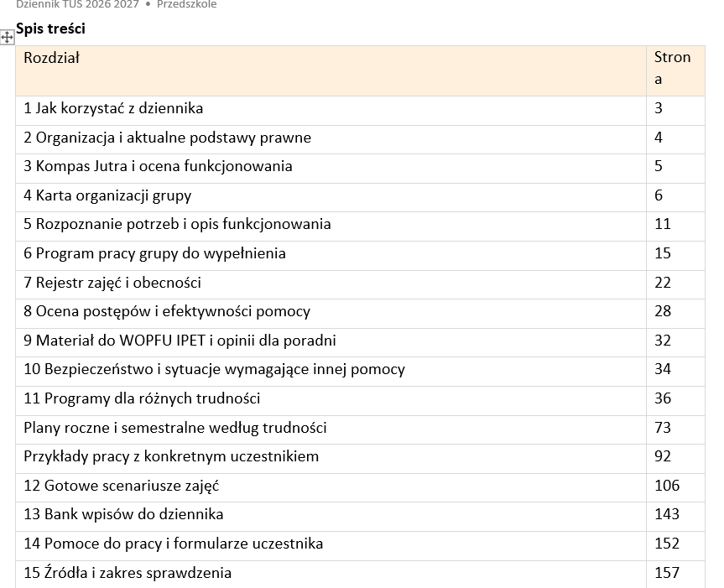Click '3 Kompas Jutra i ocena funkcjonowania'

(x=158, y=166)
